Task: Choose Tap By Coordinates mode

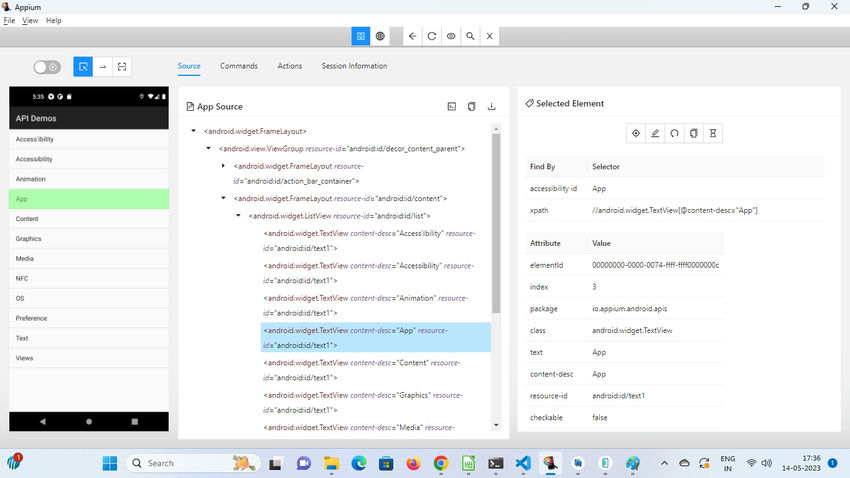Action: 122,67
